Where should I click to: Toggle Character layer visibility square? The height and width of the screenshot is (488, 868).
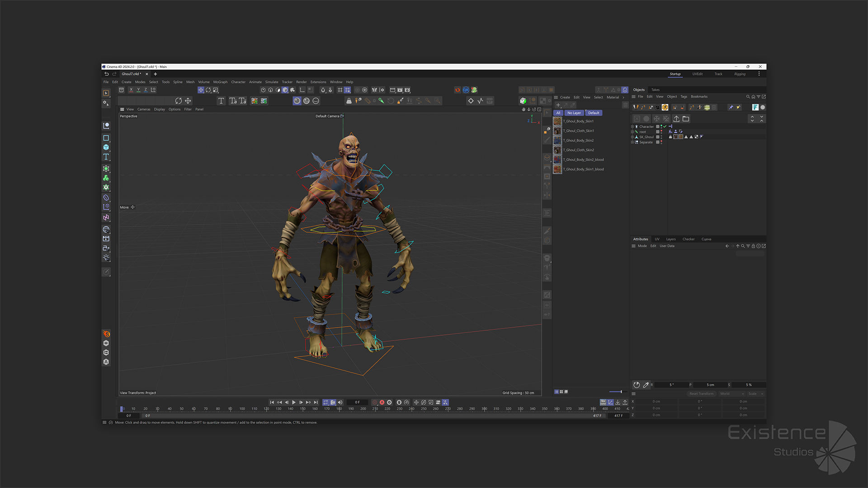coord(658,127)
